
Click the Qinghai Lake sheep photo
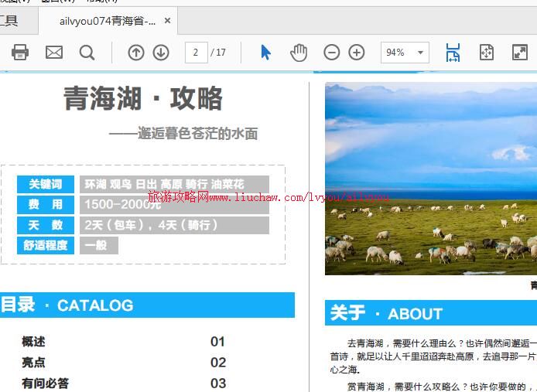click(430, 178)
